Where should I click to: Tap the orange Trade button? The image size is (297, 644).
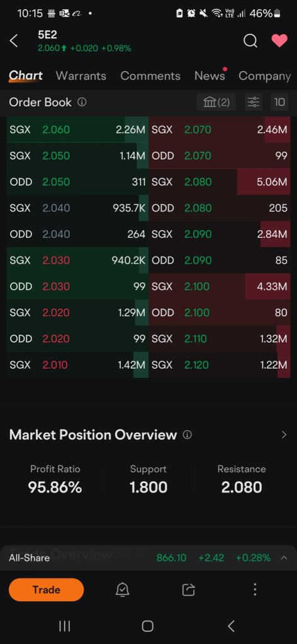point(46,590)
